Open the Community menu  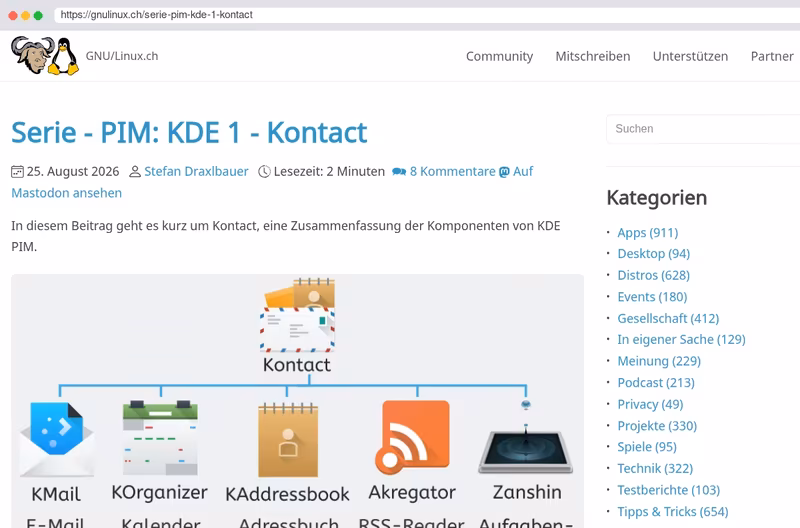click(499, 56)
